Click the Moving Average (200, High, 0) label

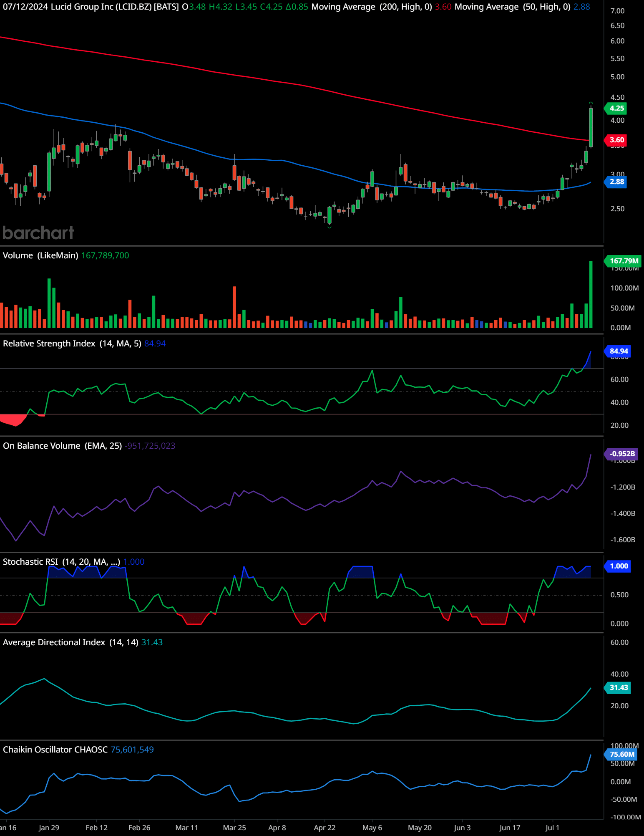pos(372,7)
